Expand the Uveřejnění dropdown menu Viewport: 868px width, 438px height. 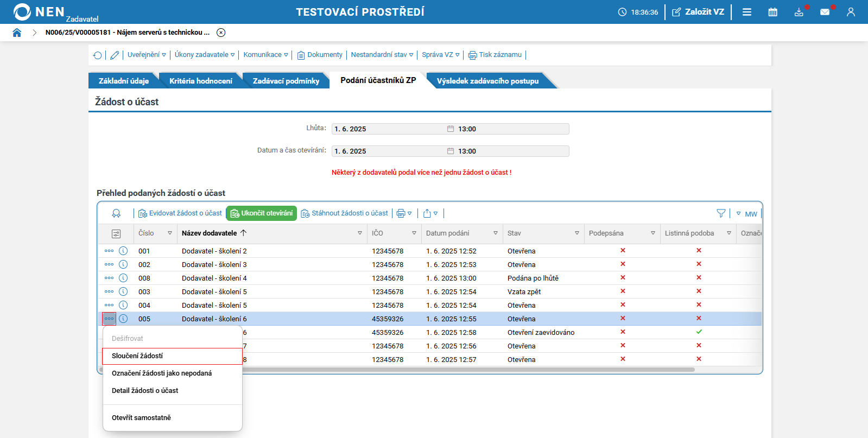[147, 55]
